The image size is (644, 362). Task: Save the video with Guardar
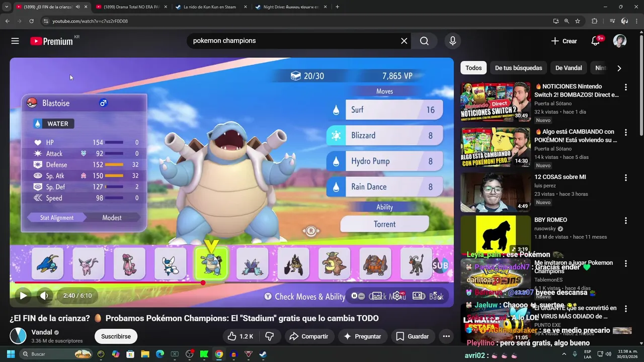(x=413, y=336)
